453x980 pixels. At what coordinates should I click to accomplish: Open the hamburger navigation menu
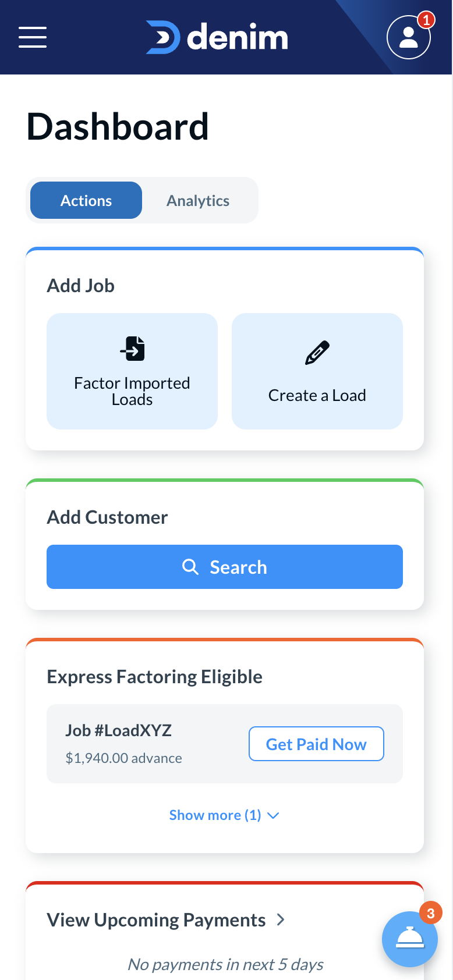33,37
